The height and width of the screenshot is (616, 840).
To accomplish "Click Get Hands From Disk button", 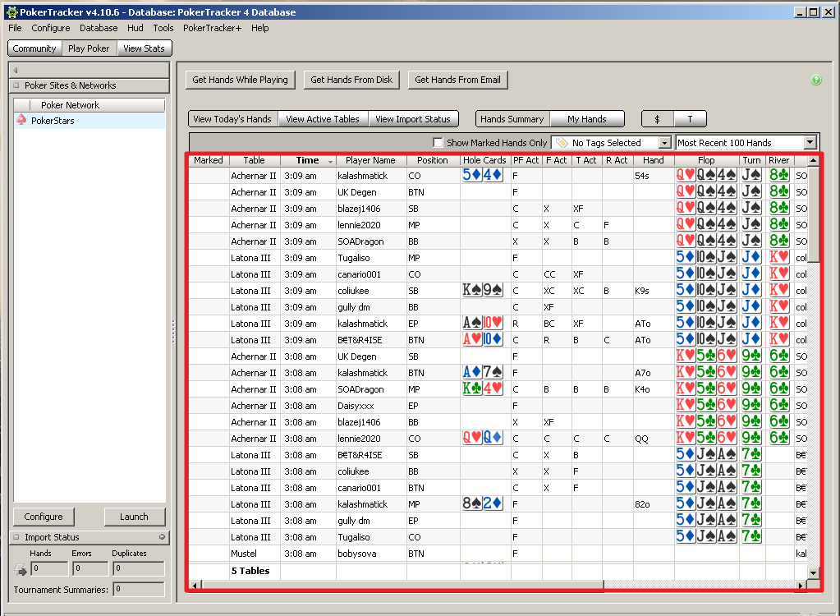I will click(x=351, y=80).
